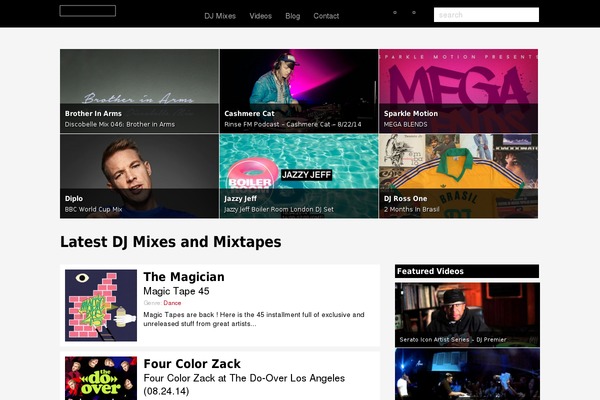Open The Magician title link
600x400 pixels.
point(184,277)
